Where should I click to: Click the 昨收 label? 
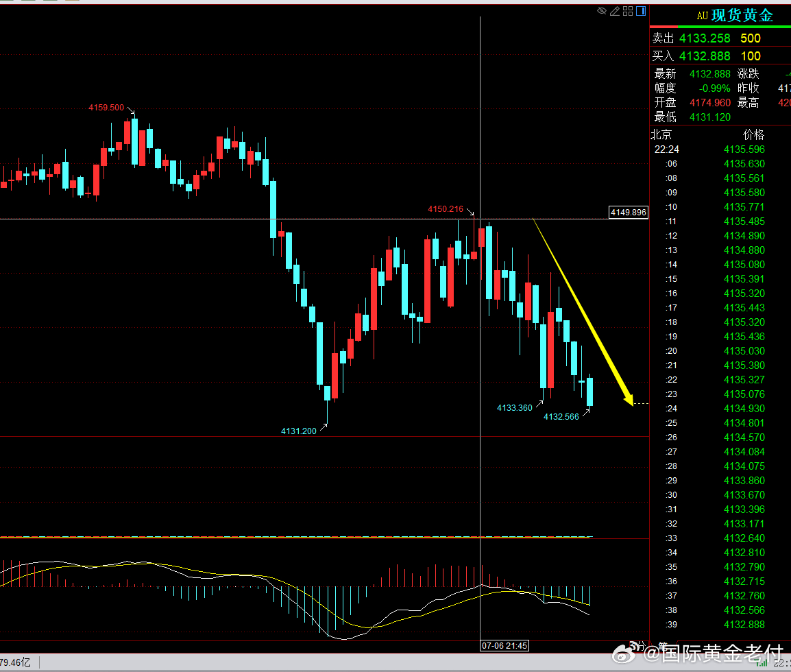coord(748,88)
